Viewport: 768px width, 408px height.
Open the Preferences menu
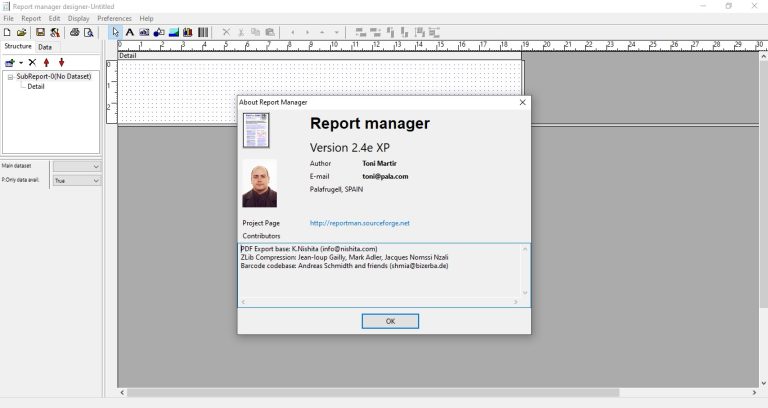114,18
